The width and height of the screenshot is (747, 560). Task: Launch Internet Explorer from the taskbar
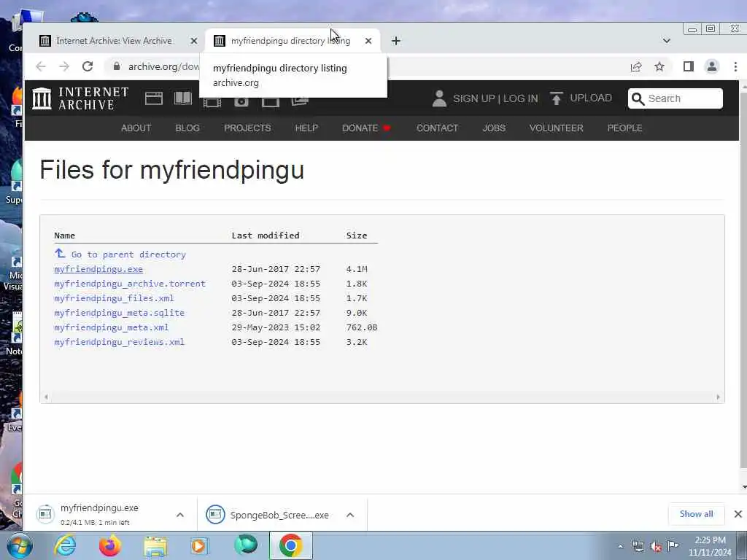65,545
